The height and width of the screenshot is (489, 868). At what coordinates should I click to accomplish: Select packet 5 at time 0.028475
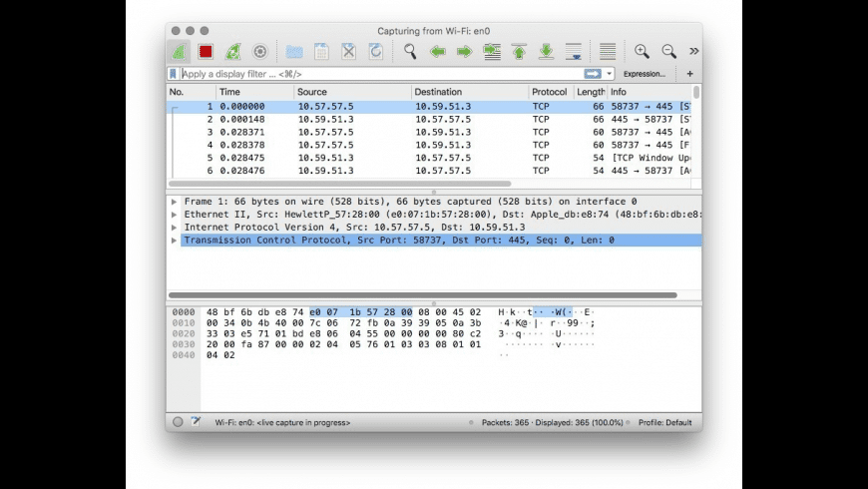(x=429, y=158)
